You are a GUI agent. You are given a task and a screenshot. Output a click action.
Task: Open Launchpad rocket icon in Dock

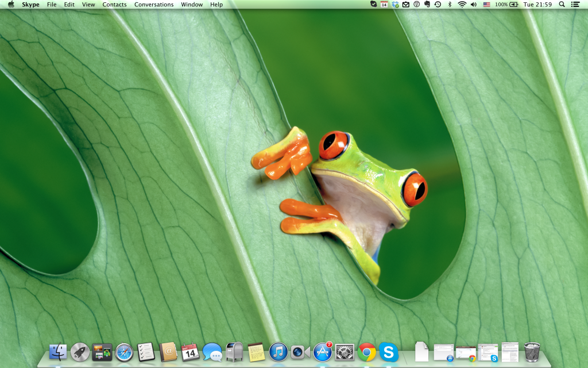pyautogui.click(x=80, y=352)
